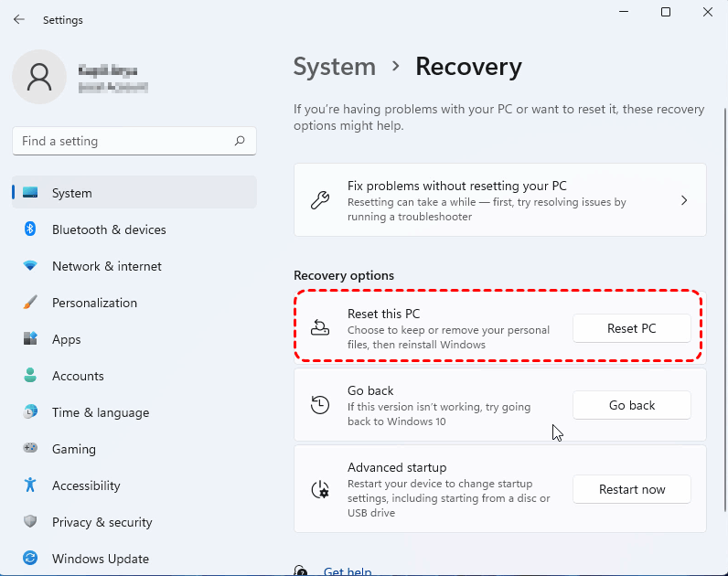The width and height of the screenshot is (728, 576).
Task: Click the Time & language globe icon
Action: 30,411
